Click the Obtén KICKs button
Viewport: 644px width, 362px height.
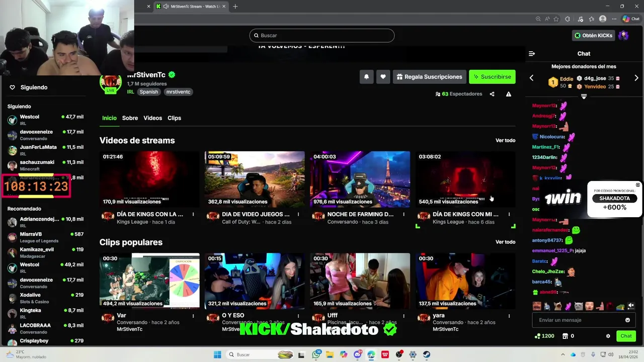coord(594,36)
